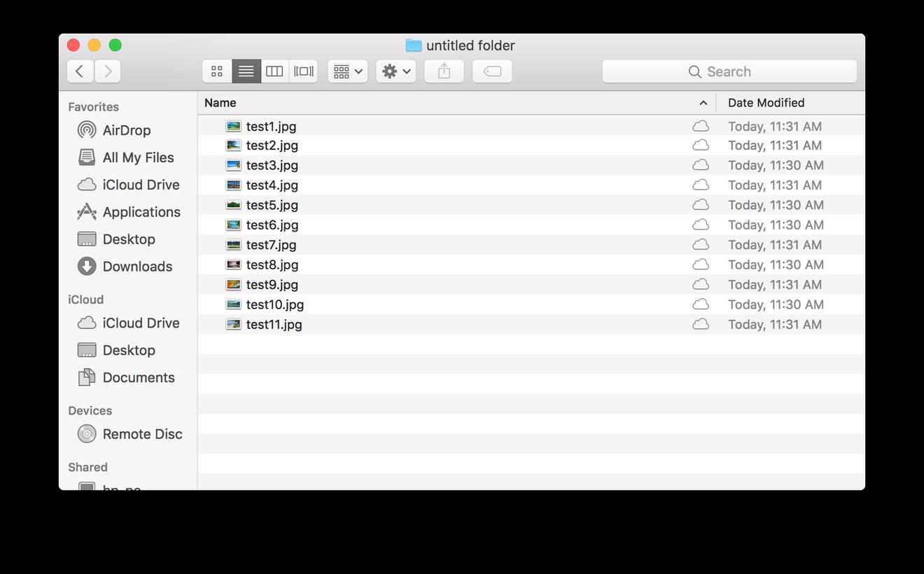The height and width of the screenshot is (574, 924).
Task: Select AirDrop in the sidebar
Action: pyautogui.click(x=127, y=129)
